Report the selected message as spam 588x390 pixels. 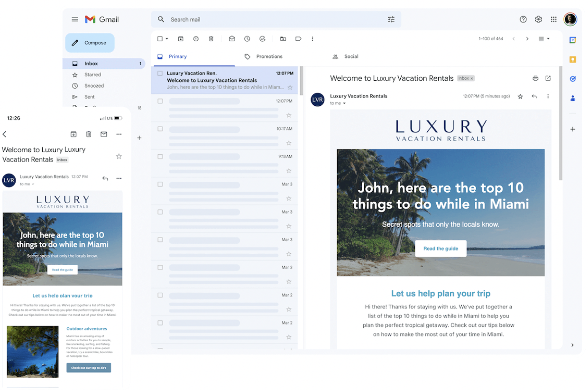196,38
